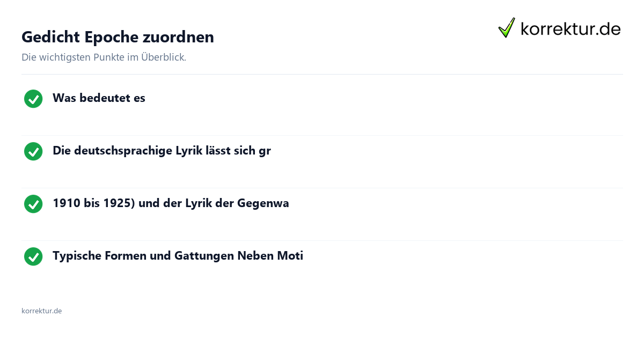644x338 pixels.
Task: Select the "1910 bis 1925) und der Lyrik" item
Action: coord(171,203)
